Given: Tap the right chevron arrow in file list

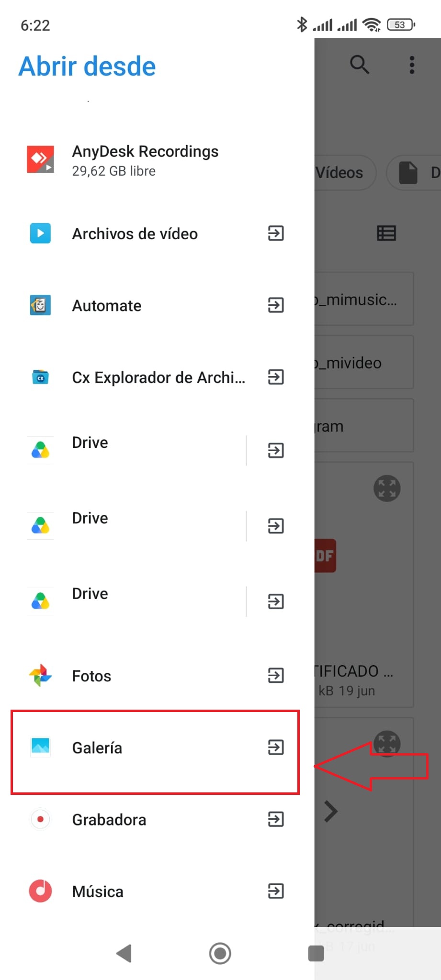Looking at the screenshot, I should (x=331, y=812).
